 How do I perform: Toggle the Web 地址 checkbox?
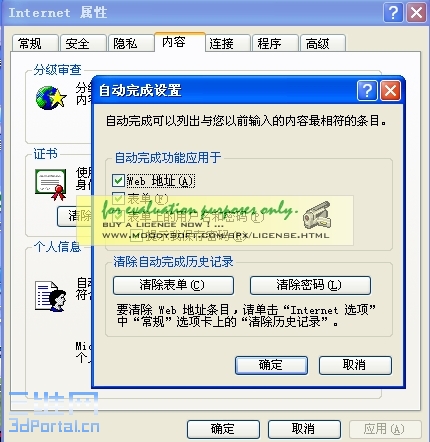click(118, 180)
